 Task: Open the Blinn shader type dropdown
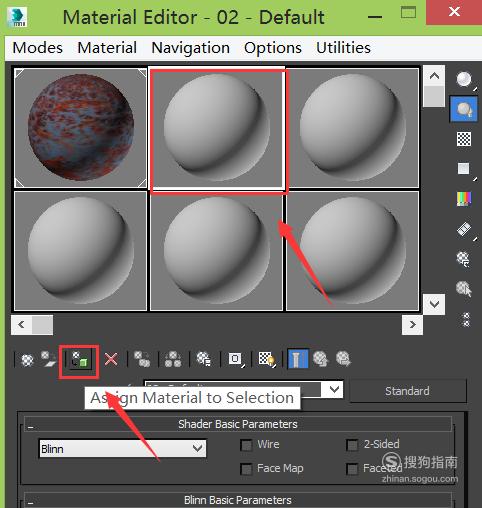tap(122, 449)
